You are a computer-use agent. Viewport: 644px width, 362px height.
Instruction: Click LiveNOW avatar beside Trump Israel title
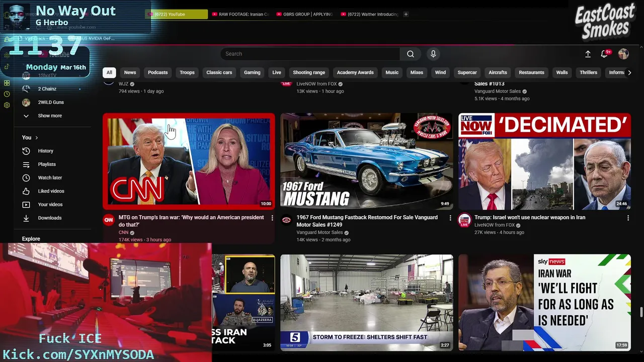point(464,220)
